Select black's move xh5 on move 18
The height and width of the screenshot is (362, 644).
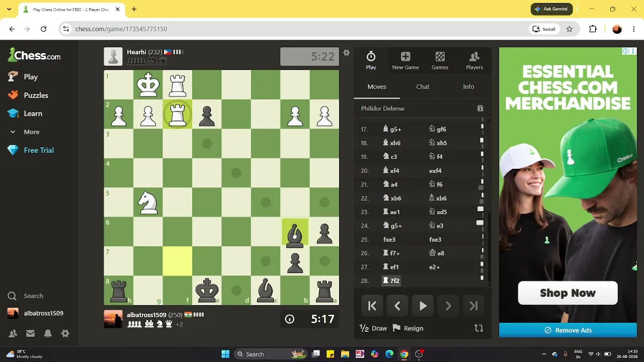(438, 143)
